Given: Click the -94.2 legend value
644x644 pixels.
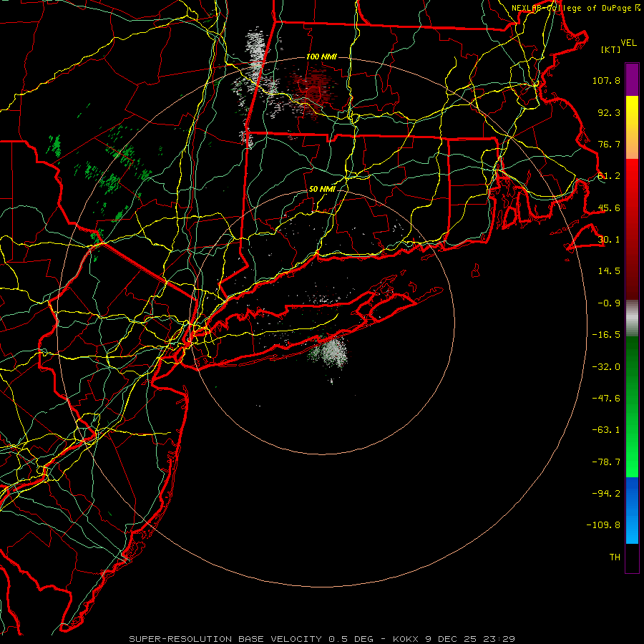Looking at the screenshot, I should pos(606,494).
